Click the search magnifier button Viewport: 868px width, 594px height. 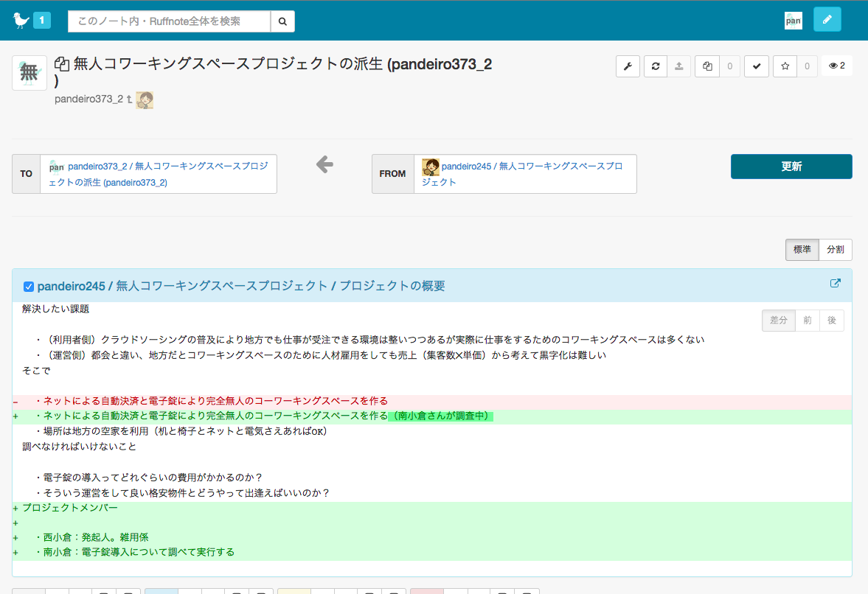tap(282, 21)
